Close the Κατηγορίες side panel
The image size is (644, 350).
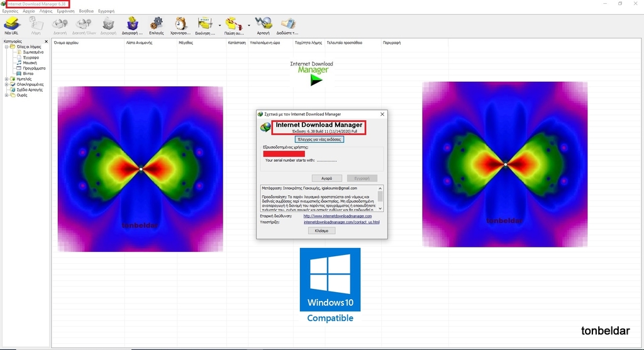[x=46, y=42]
